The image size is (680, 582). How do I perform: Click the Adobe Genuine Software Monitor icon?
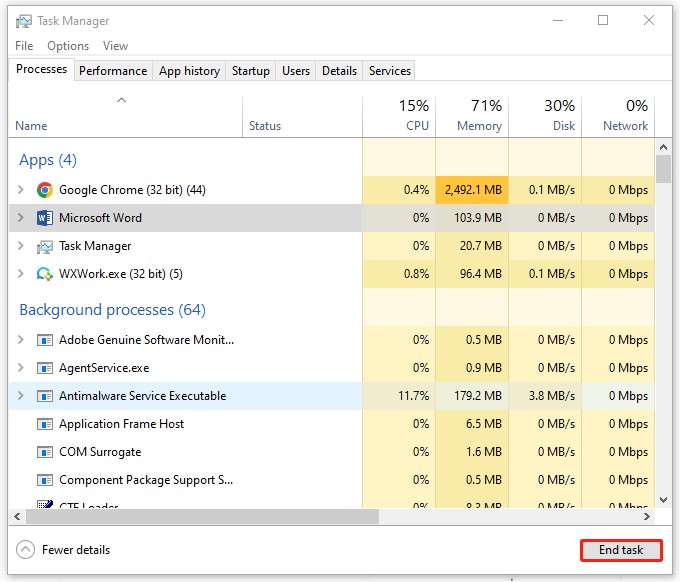click(x=44, y=340)
